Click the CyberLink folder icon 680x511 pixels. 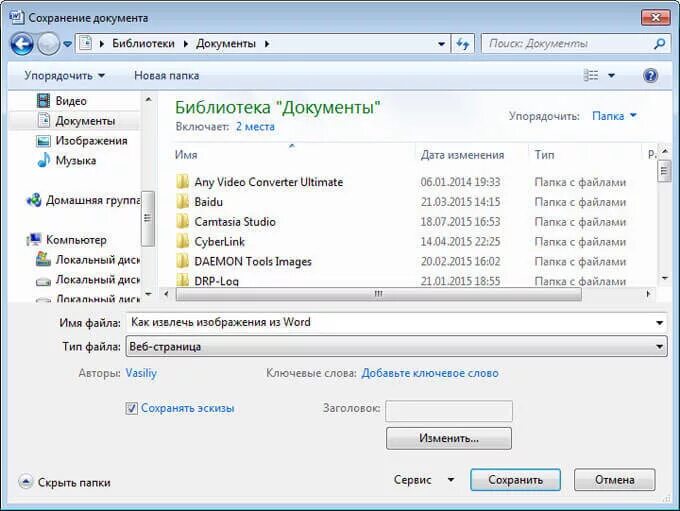tap(183, 242)
